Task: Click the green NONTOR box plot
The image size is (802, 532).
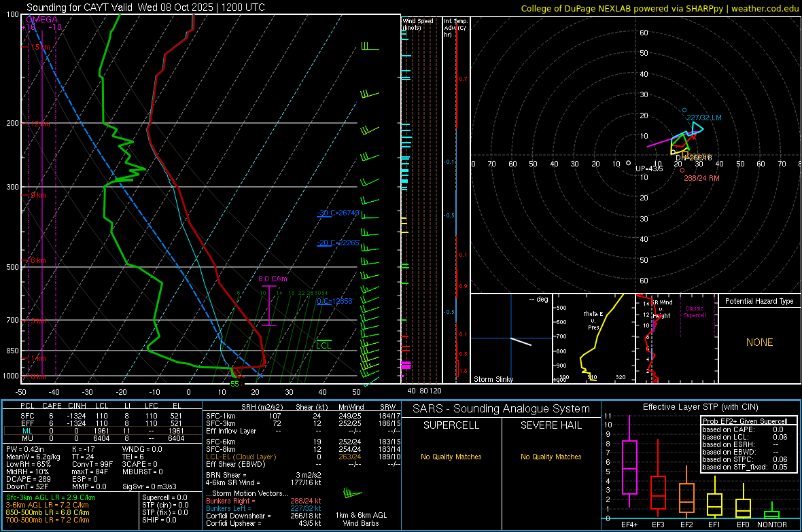Action: point(772,513)
